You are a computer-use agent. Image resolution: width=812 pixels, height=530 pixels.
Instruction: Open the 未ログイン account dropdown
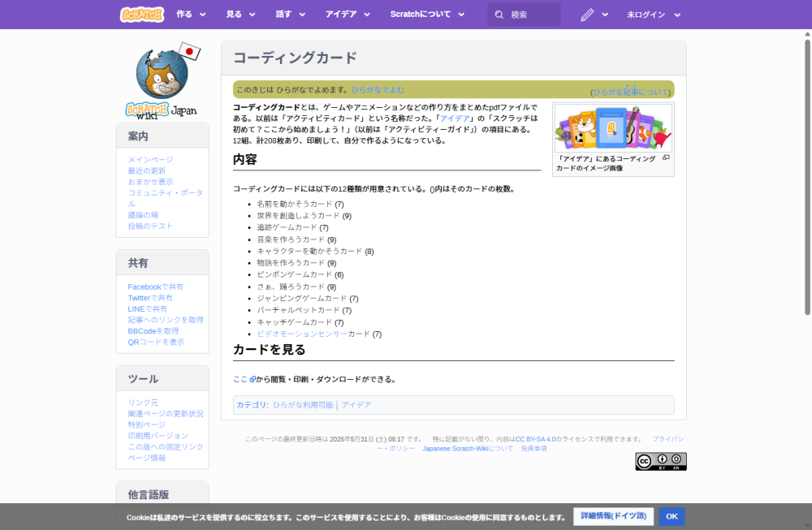654,15
